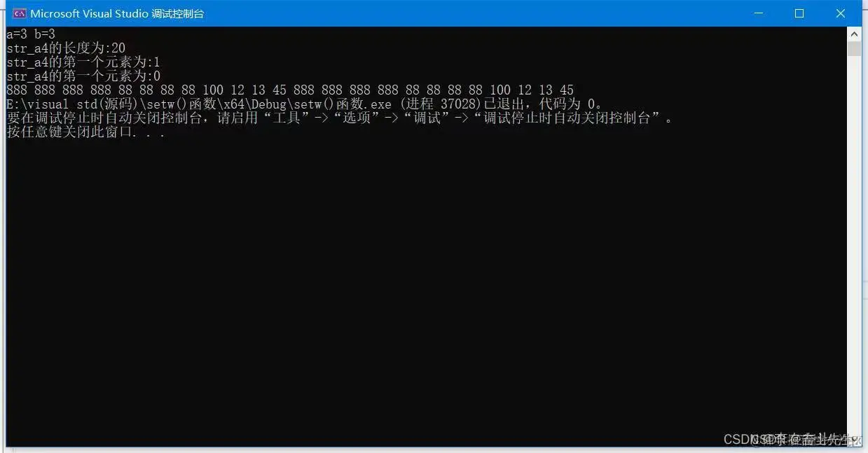Click the empty black console area
Image resolution: width=868 pixels, height=453 pixels.
pos(420,280)
